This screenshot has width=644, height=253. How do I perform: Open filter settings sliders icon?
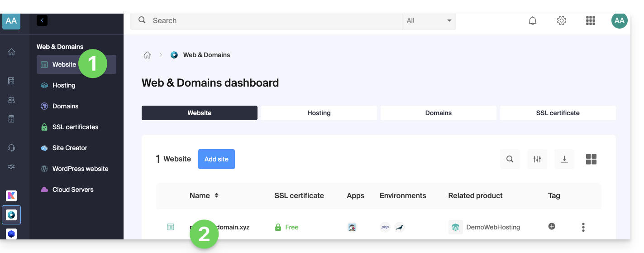(537, 159)
